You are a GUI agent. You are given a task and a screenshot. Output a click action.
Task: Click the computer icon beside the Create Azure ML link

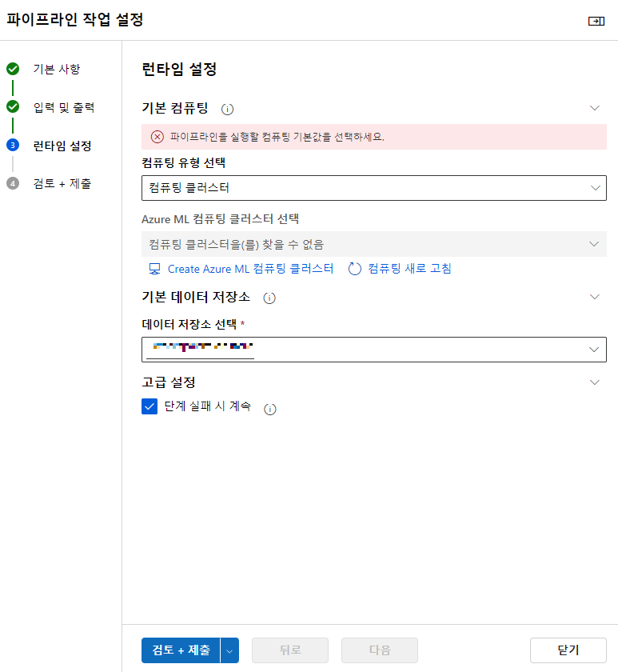click(x=154, y=269)
